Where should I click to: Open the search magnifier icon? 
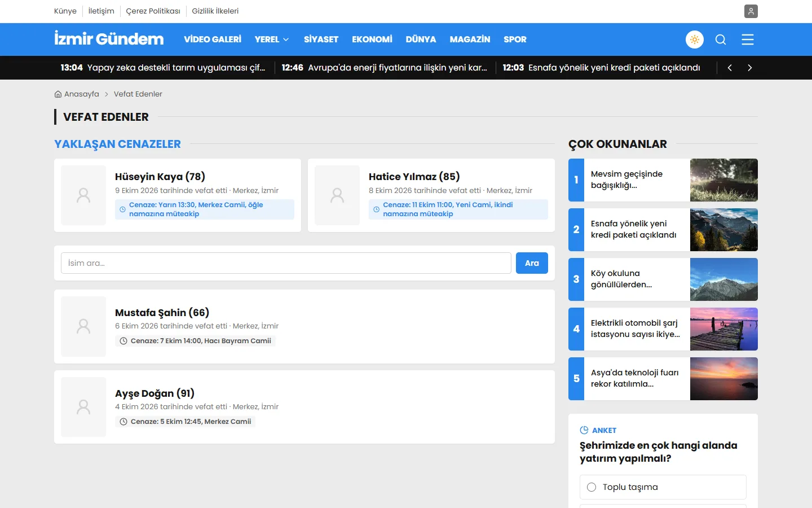click(x=721, y=40)
